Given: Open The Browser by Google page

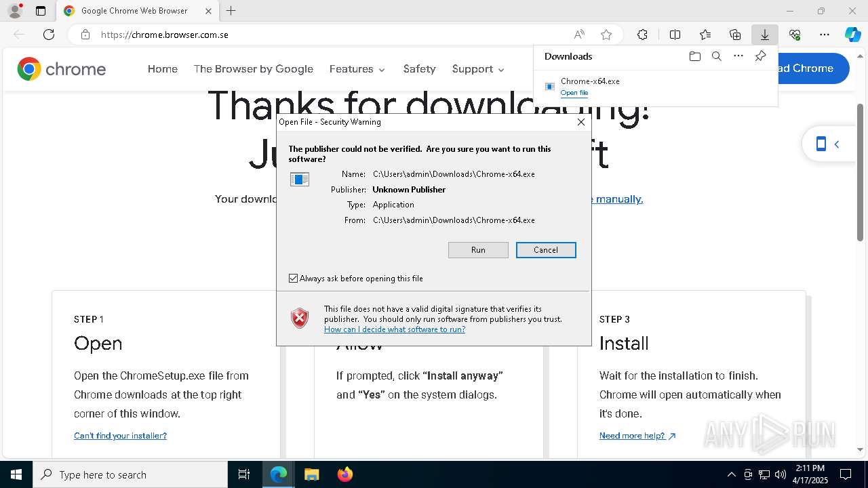Looking at the screenshot, I should (254, 69).
